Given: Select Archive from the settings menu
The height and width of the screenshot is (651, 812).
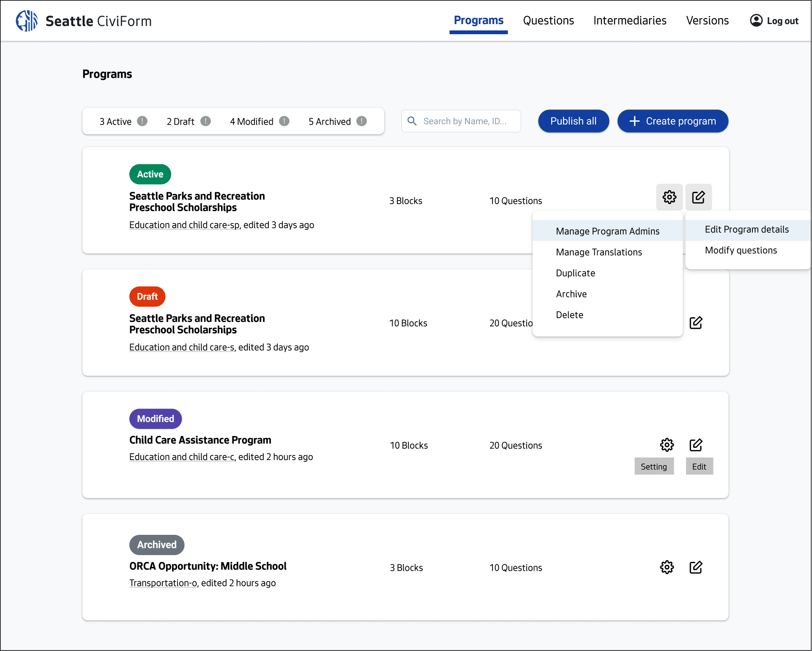Looking at the screenshot, I should click(x=571, y=294).
